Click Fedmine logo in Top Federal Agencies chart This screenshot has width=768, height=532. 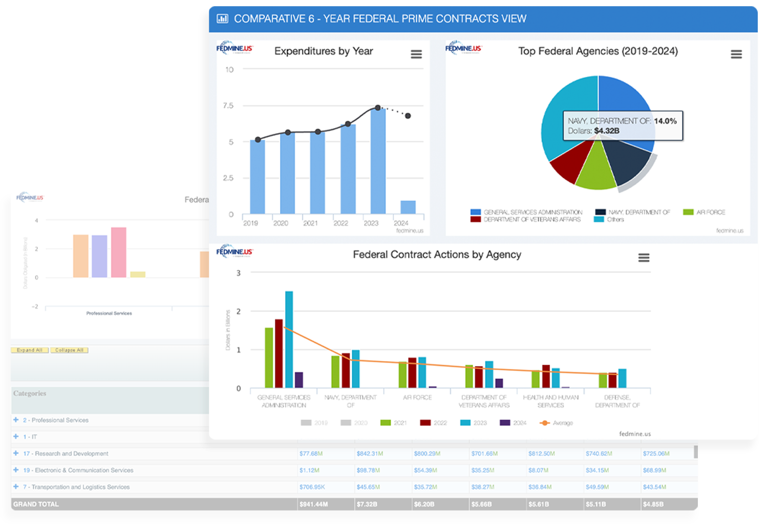[x=463, y=49]
